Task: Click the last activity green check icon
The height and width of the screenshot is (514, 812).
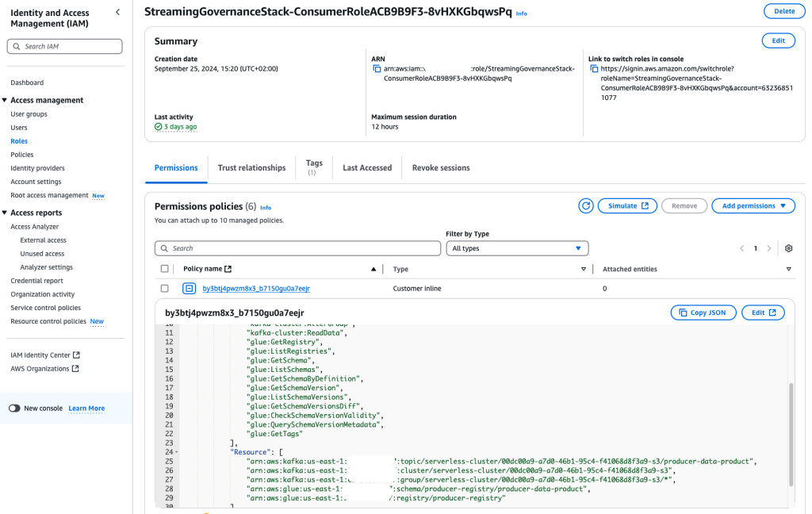Action: click(x=158, y=126)
